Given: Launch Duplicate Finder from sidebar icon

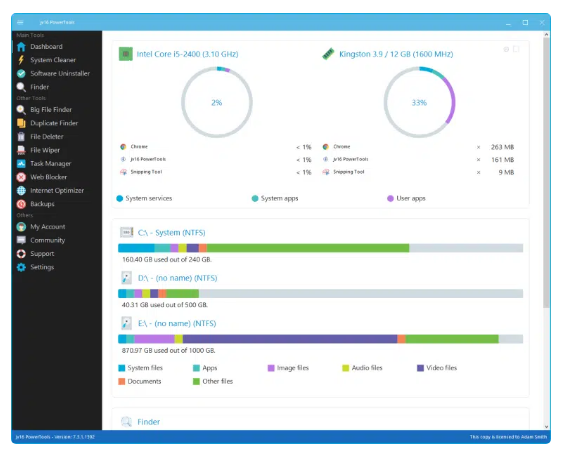Looking at the screenshot, I should 21,123.
